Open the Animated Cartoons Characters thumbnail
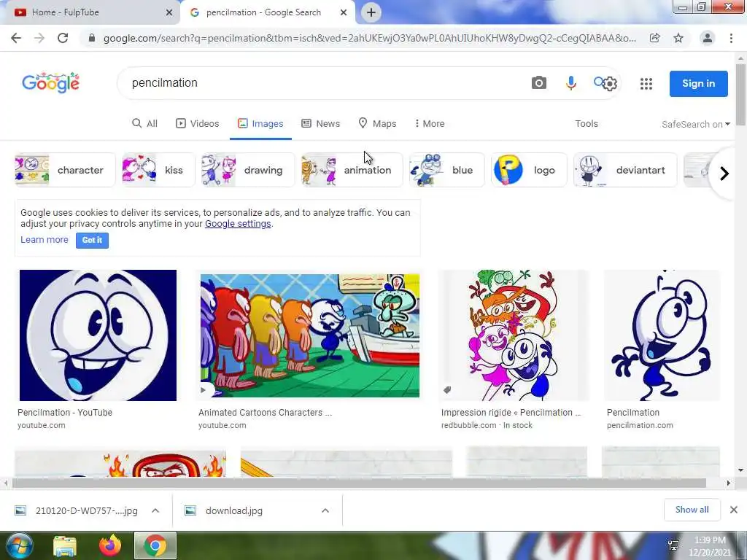The image size is (747, 560). coord(309,335)
